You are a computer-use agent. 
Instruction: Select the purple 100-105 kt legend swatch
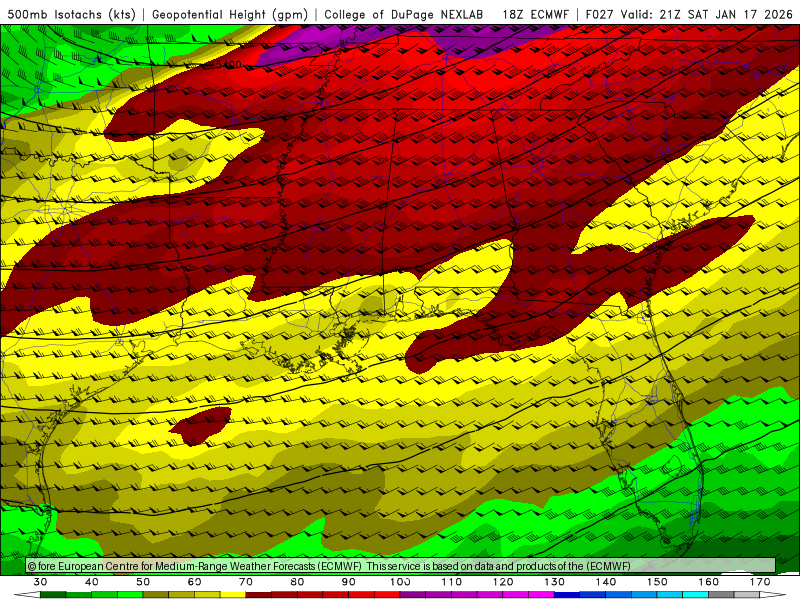pos(413,595)
